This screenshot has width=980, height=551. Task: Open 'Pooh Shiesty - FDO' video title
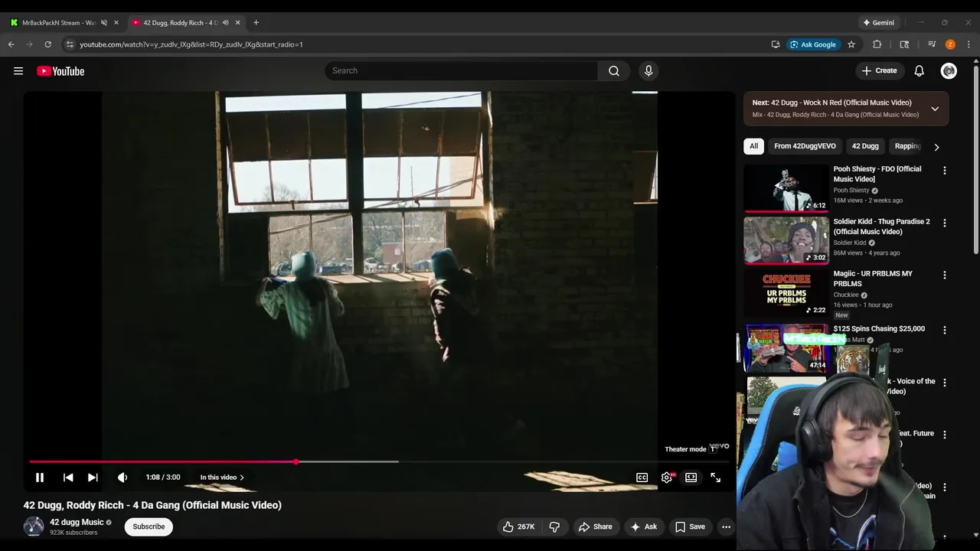[x=877, y=174]
